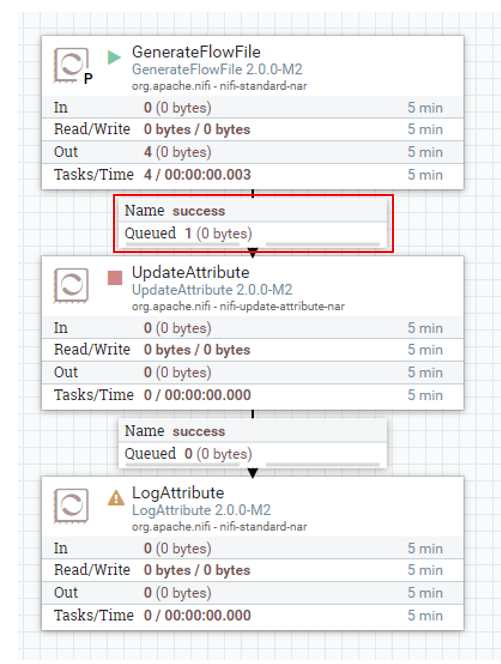Click the second connection's right backpressure bar
Image resolution: width=501 pixels, height=664 pixels.
(x=323, y=465)
